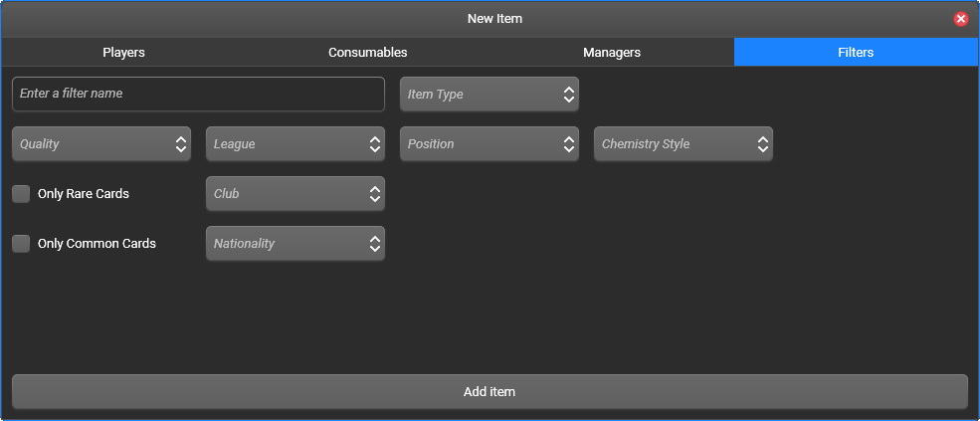Click the Add item button
This screenshot has height=421, width=980.
click(490, 391)
